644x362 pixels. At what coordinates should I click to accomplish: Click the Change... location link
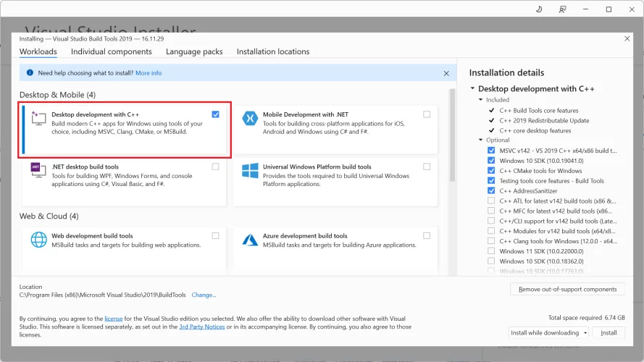pos(204,295)
